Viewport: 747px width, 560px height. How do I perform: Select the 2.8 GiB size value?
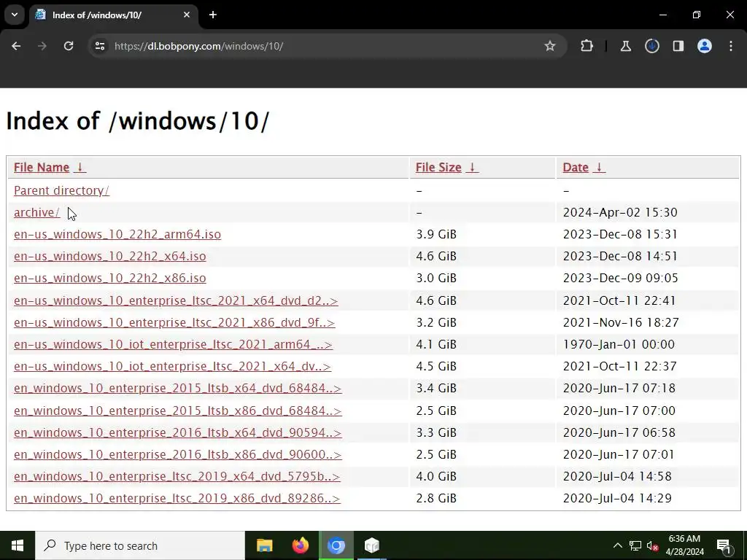click(x=436, y=498)
